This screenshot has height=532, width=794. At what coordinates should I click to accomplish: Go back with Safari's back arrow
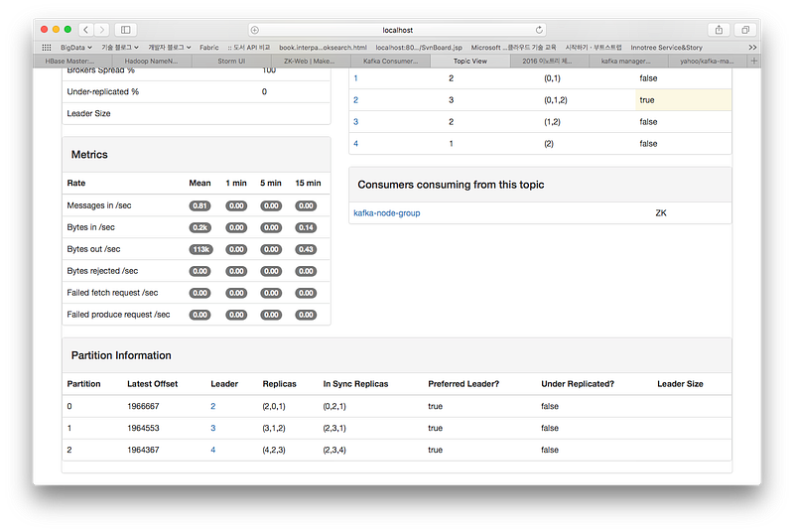pyautogui.click(x=86, y=30)
